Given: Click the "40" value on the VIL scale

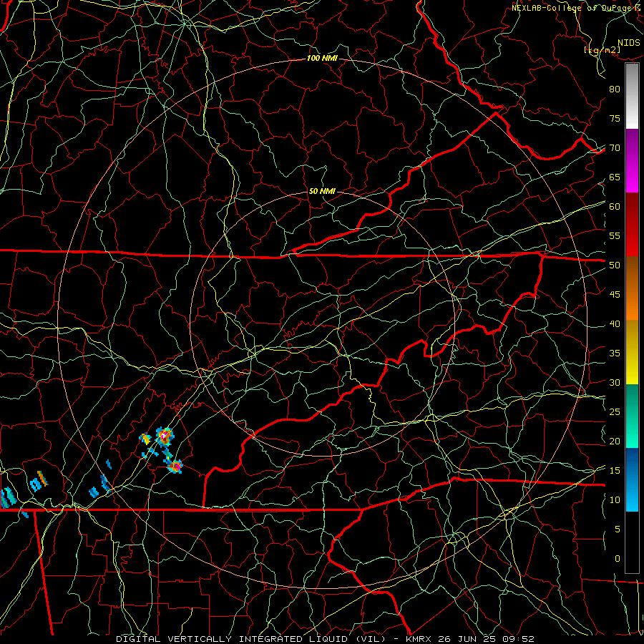Looking at the screenshot, I should pos(615,324).
